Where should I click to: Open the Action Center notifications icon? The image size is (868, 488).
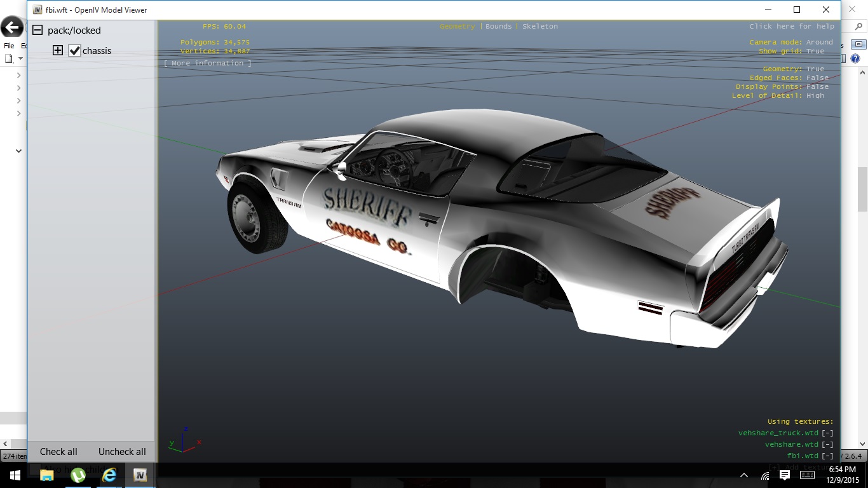pos(785,475)
